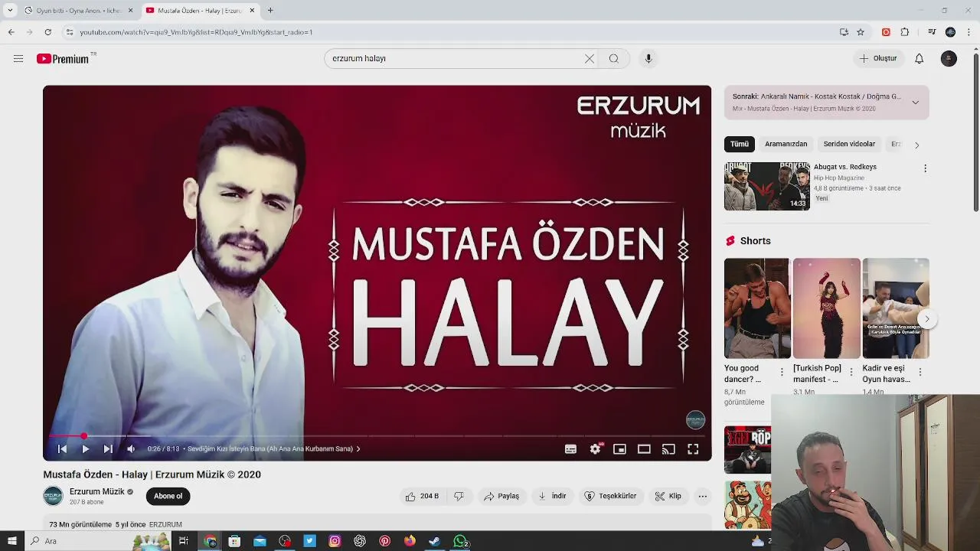Image resolution: width=980 pixels, height=551 pixels.
Task: Open options for '[Turkish Pop] manifest' short
Action: [x=851, y=372]
